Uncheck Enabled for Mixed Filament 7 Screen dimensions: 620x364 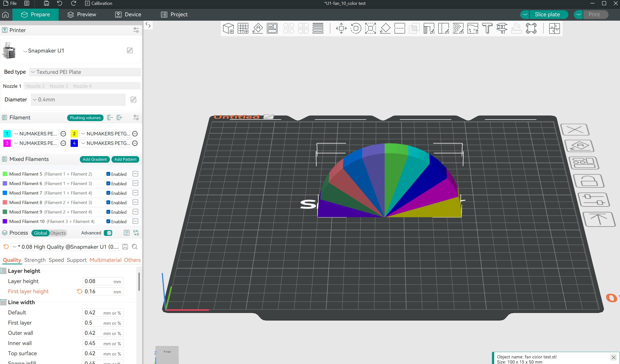coord(108,193)
